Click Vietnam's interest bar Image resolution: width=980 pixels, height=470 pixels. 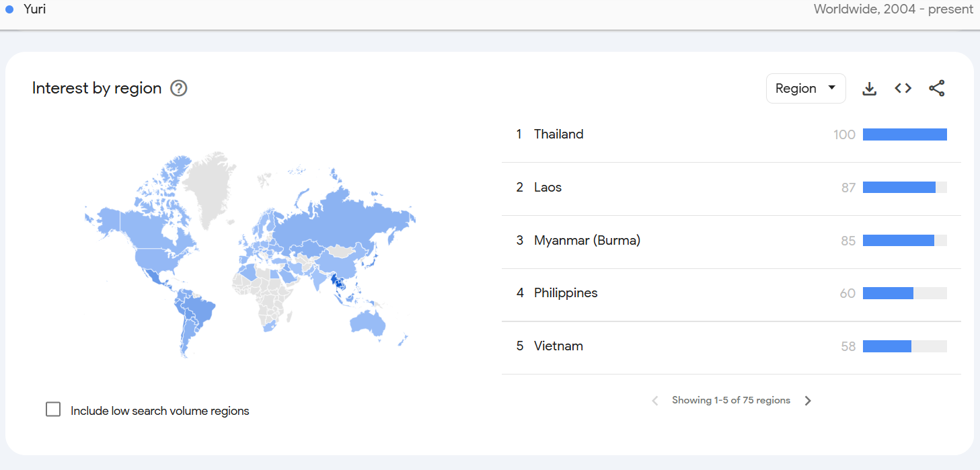905,346
